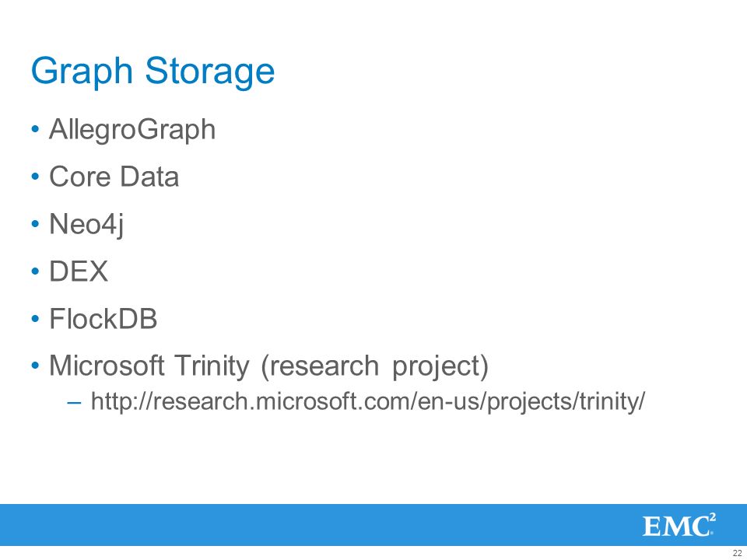Select the Graph Storage title

point(153,72)
